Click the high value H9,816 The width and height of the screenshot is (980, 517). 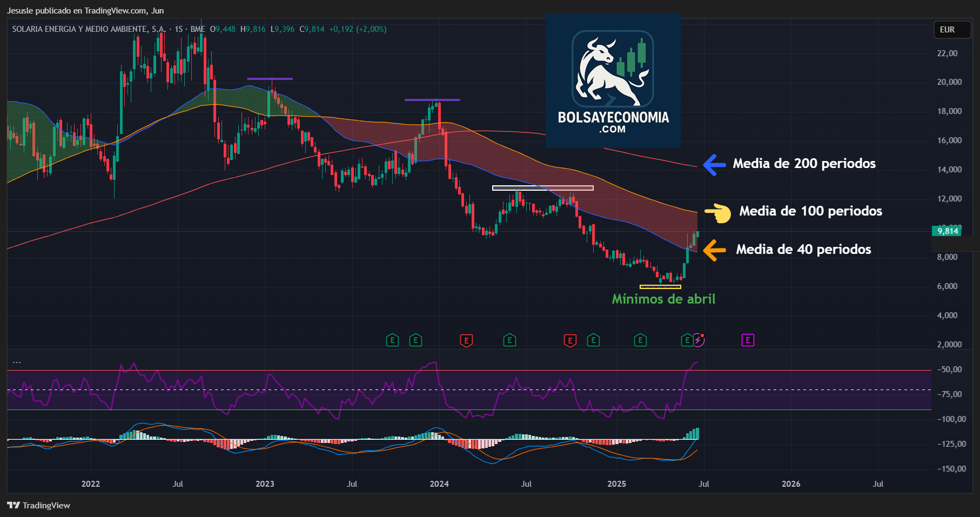click(253, 29)
